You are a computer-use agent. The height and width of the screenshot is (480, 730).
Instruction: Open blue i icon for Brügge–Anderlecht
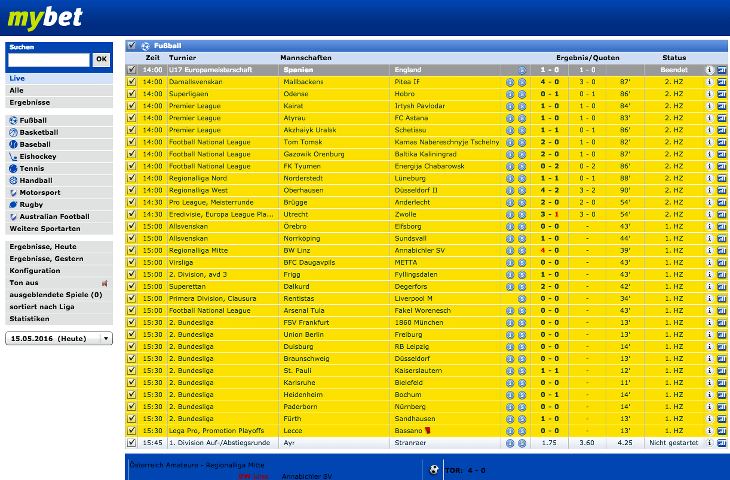click(510, 203)
